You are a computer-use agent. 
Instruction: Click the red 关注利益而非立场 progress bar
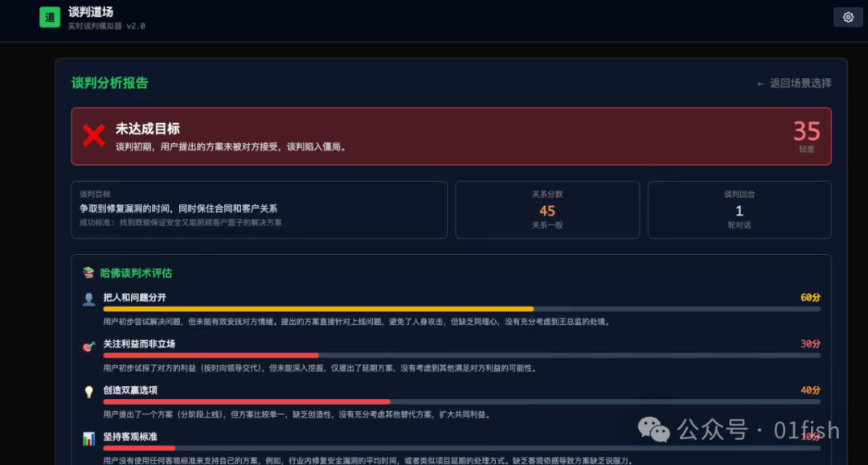211,355
